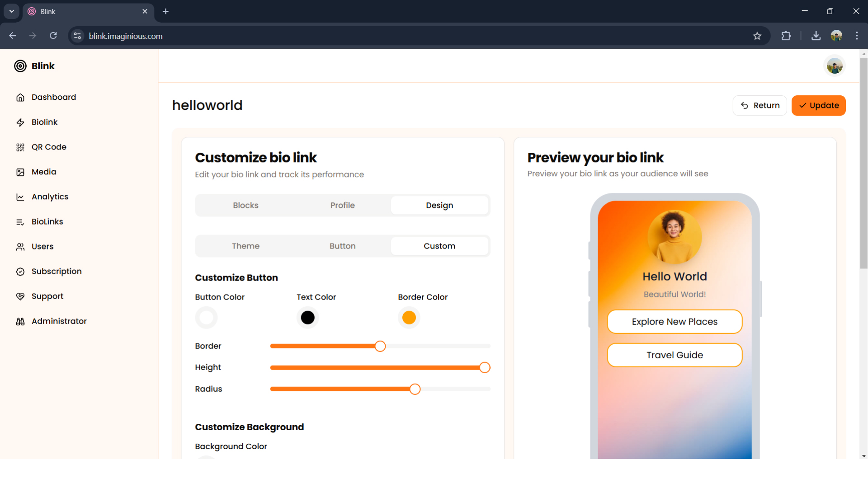
Task: Click the browser Downloads icon
Action: click(x=816, y=36)
